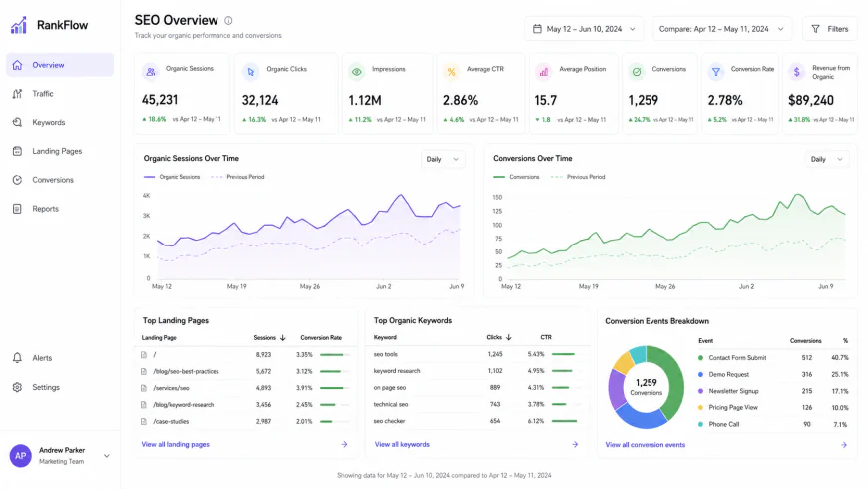Click the arrow next to View all keywords
The image size is (868, 489).
575,445
